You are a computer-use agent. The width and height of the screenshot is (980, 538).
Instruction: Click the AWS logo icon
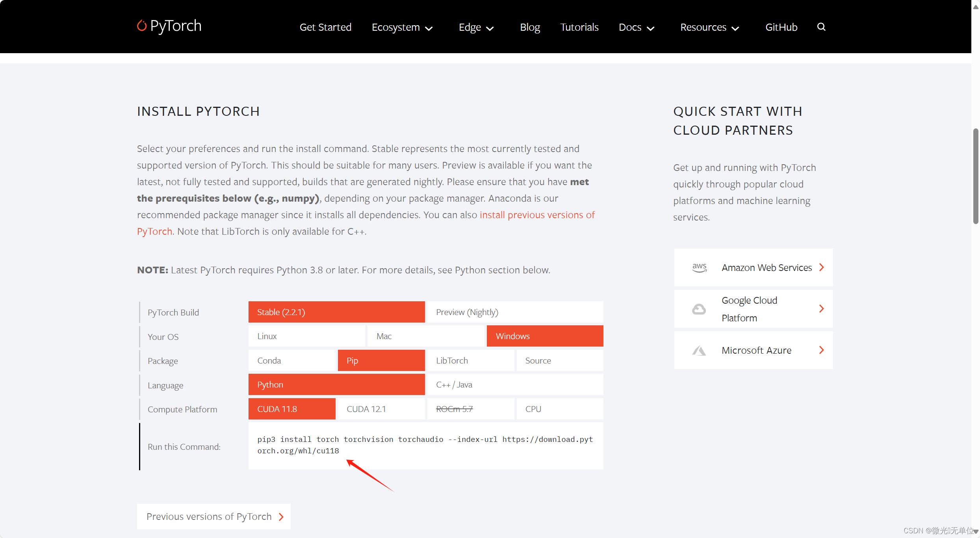699,267
